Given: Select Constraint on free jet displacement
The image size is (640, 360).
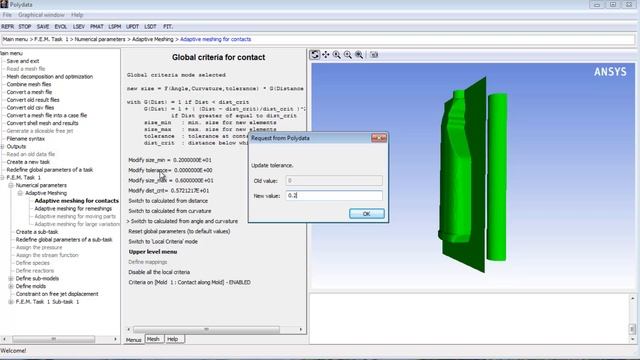Looking at the screenshot, I should coord(57,294).
